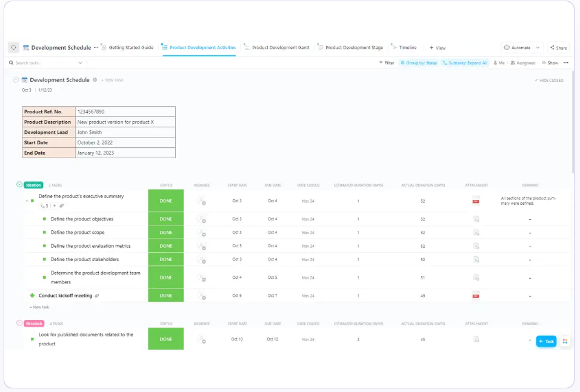
Task: Add attachment to Determine team members row
Action: pyautogui.click(x=476, y=277)
